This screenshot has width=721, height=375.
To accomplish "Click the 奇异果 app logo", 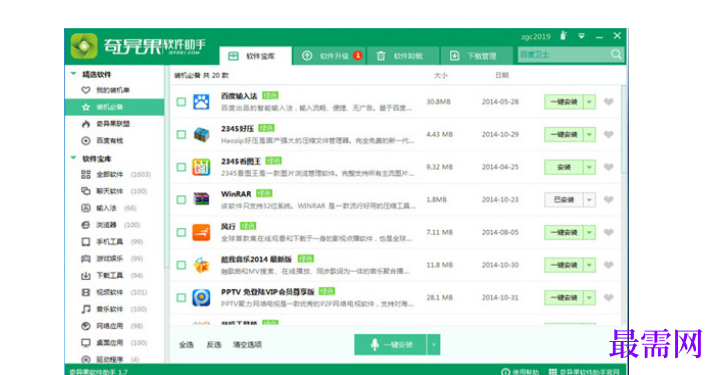I will click(x=84, y=45).
